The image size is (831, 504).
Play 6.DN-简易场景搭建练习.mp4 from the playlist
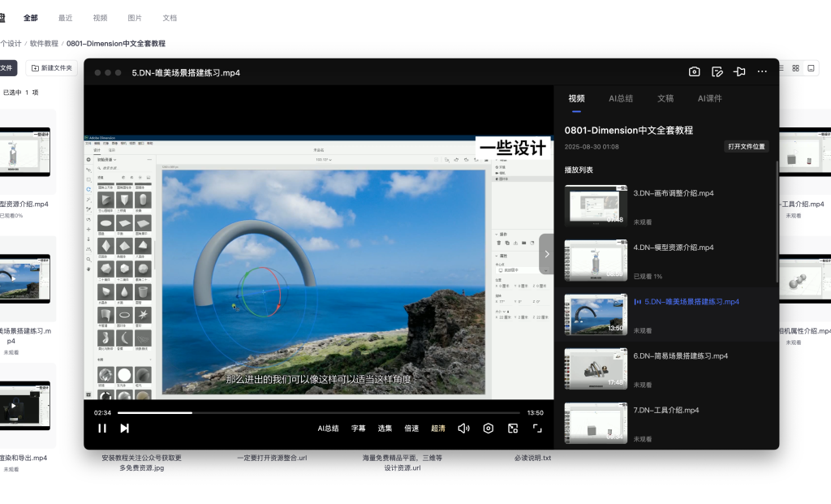coord(665,369)
